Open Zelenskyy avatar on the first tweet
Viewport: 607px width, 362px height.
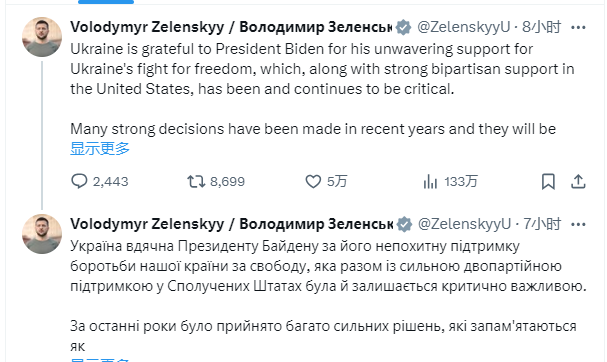[42, 37]
